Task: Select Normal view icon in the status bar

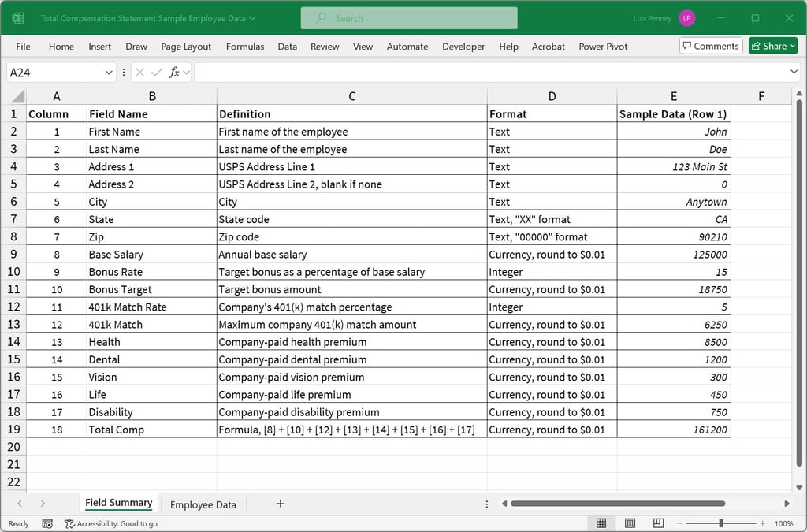Action: tap(601, 523)
